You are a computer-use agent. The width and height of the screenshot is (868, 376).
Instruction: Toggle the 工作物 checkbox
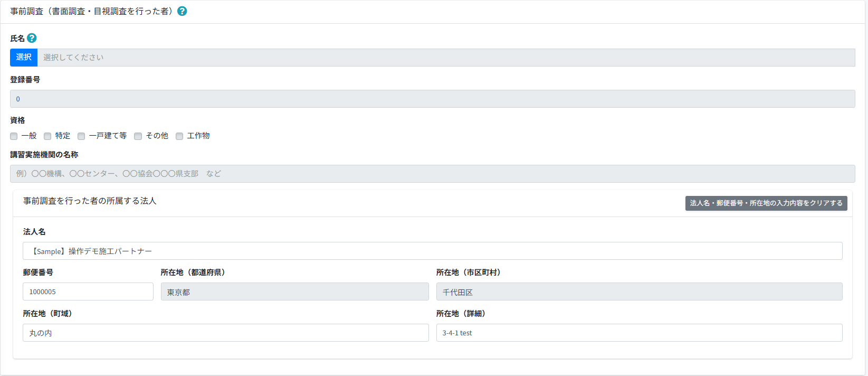pos(179,136)
